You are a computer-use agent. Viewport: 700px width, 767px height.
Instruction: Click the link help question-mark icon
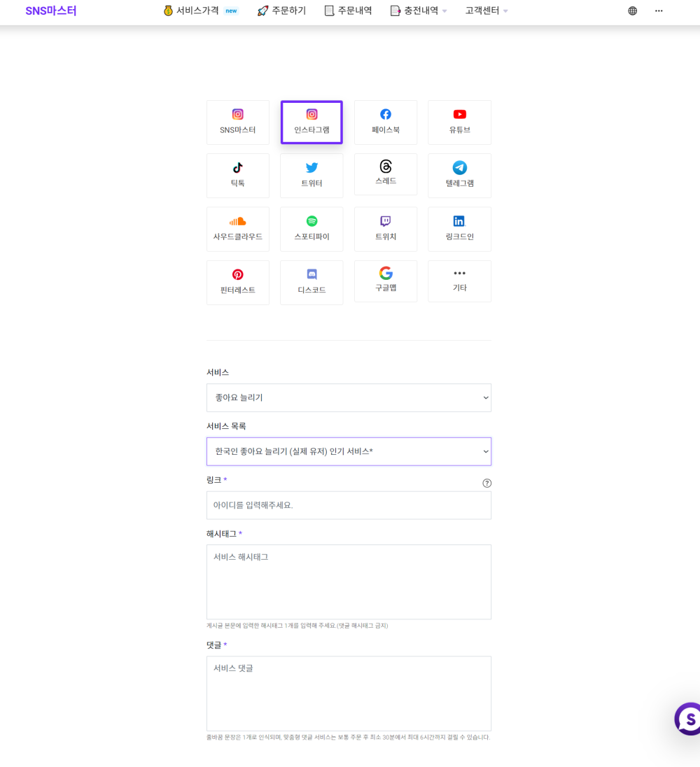click(x=486, y=483)
